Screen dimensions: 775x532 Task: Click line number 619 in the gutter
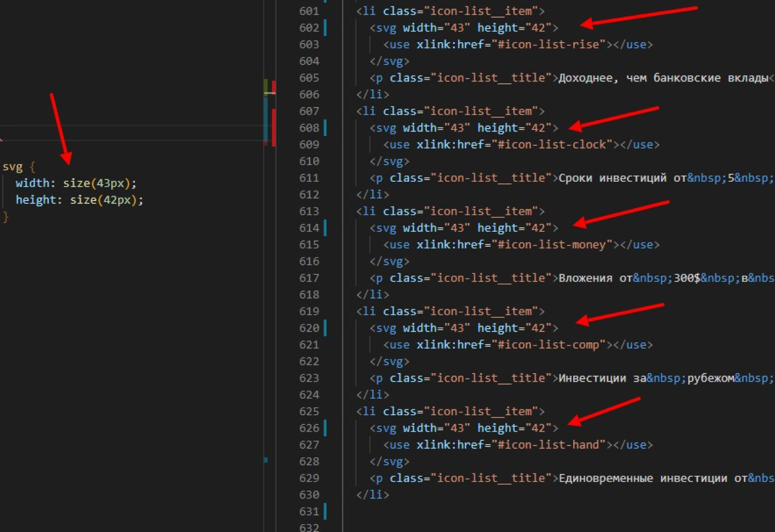point(309,311)
